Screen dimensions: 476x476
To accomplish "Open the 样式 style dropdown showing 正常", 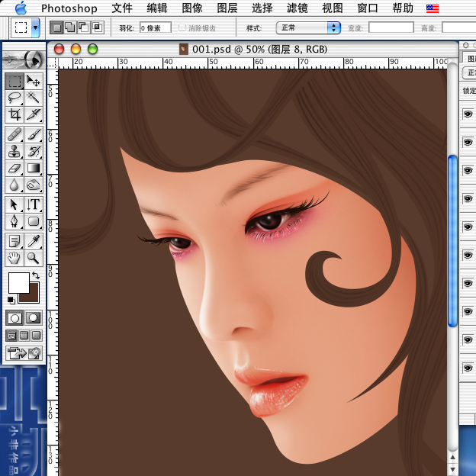I will click(x=308, y=28).
